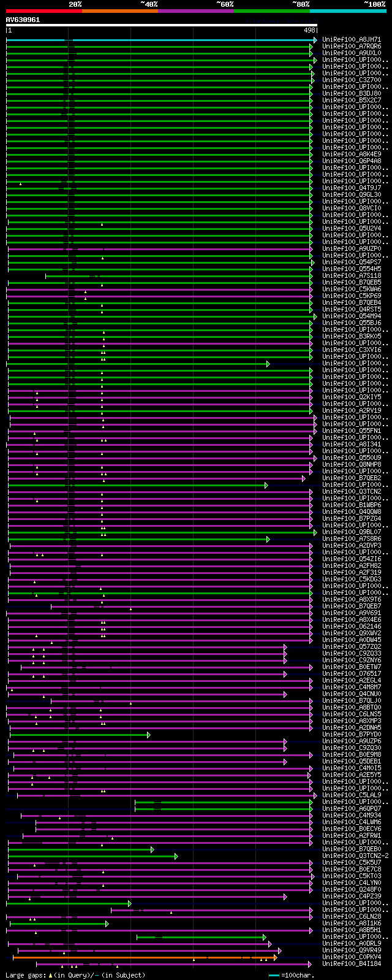Select hit label UniRef100_Q55BJ6
The image size is (392, 980).
pyautogui.click(x=352, y=323)
